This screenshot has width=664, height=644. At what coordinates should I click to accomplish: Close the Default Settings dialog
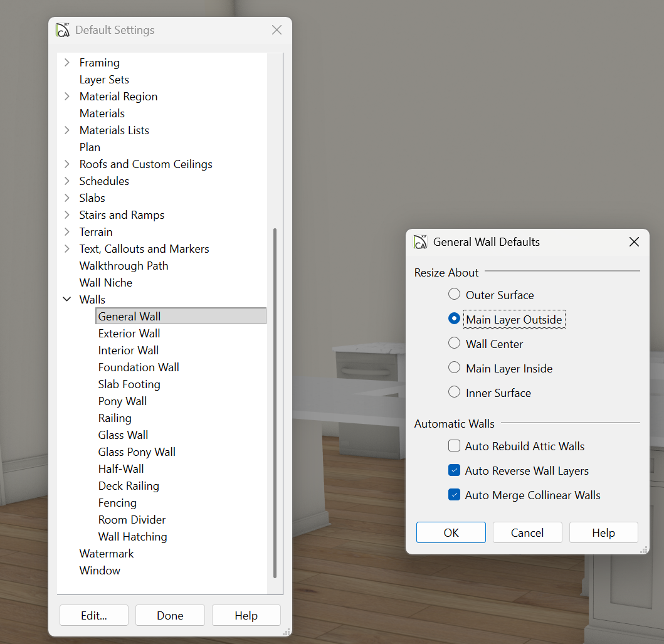tap(277, 30)
